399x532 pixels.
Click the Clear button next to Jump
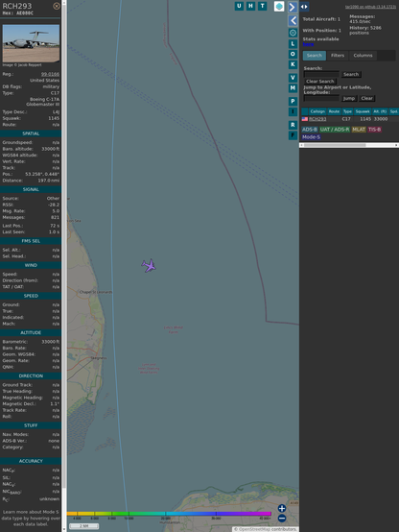pyautogui.click(x=366, y=98)
